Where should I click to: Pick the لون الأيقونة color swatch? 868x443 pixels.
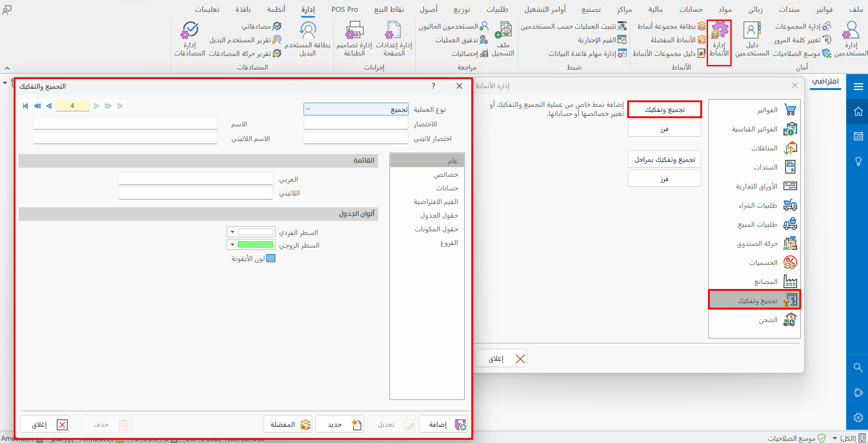point(271,258)
